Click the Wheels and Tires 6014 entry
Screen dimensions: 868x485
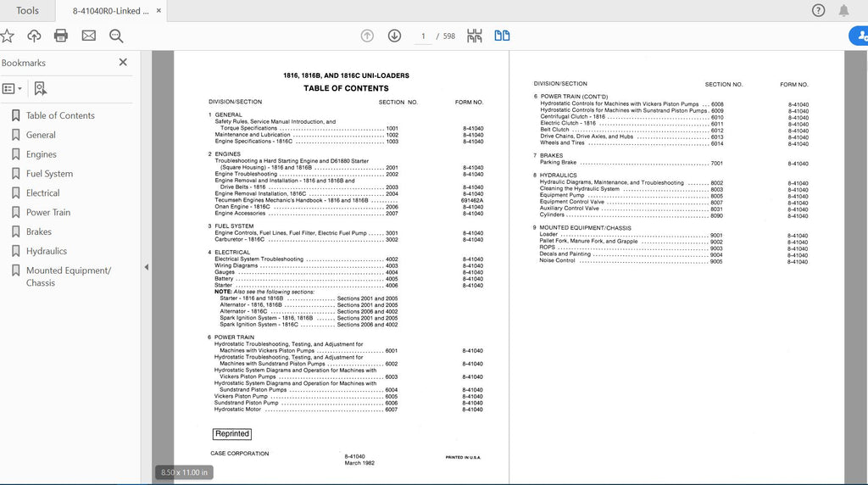(x=632, y=142)
